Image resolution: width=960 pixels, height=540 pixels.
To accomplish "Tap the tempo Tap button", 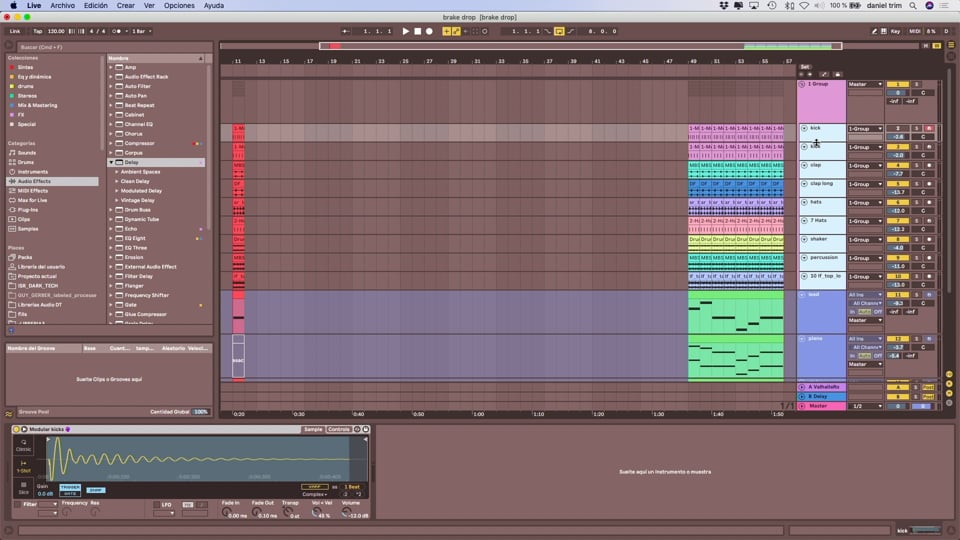I will click(37, 31).
